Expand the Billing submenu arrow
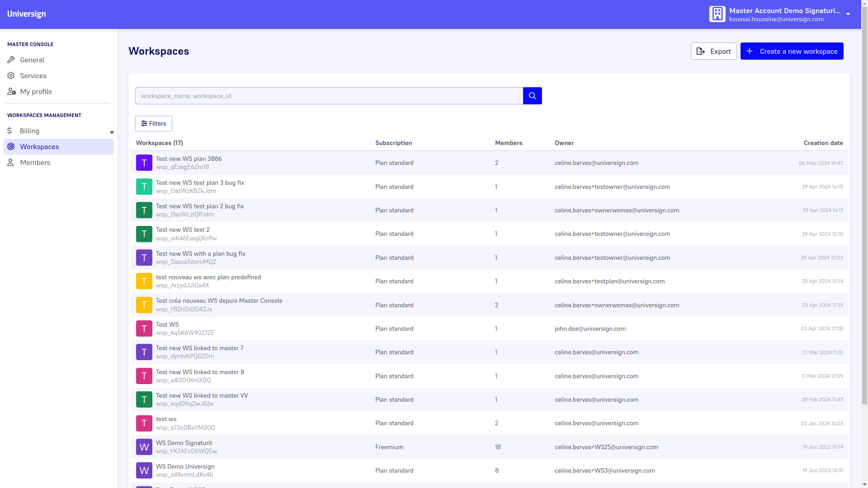The image size is (868, 488). (x=112, y=132)
